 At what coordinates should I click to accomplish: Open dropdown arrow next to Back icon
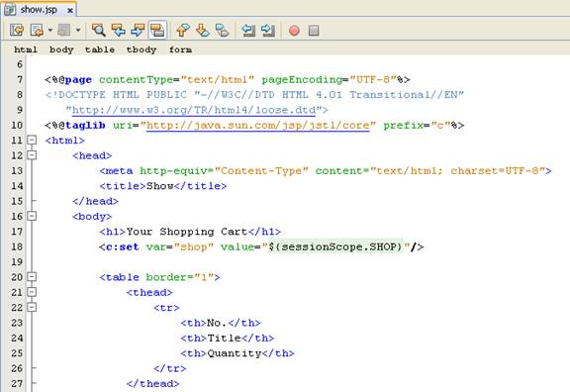[x=50, y=30]
